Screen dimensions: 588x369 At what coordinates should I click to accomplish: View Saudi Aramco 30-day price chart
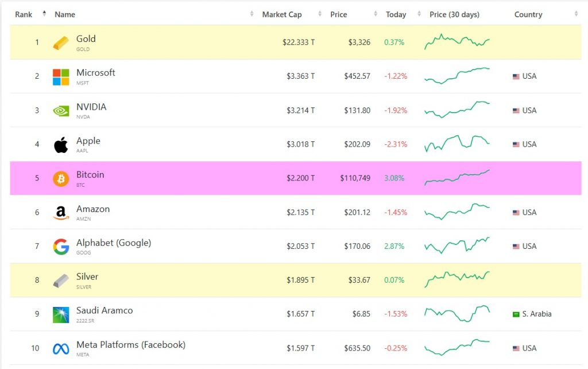click(x=457, y=313)
